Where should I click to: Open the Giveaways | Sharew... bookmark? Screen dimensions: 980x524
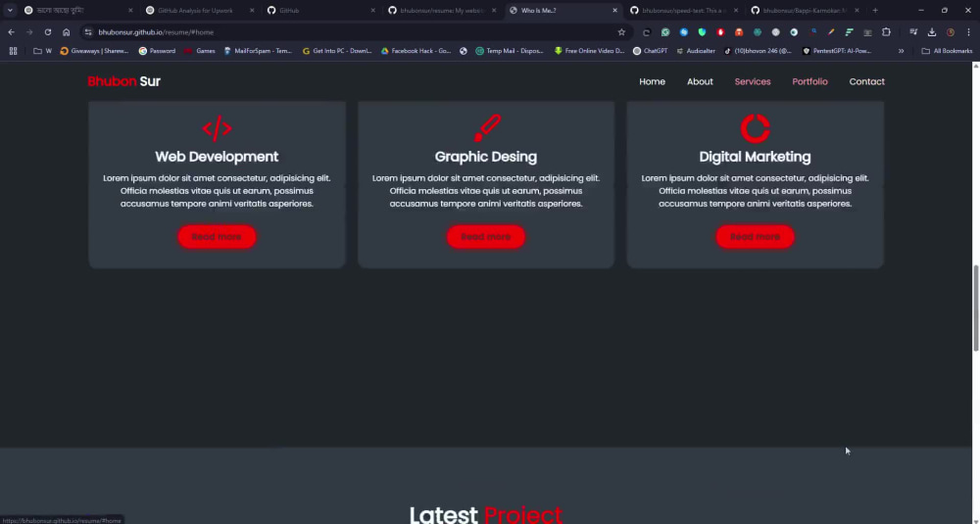pyautogui.click(x=94, y=51)
